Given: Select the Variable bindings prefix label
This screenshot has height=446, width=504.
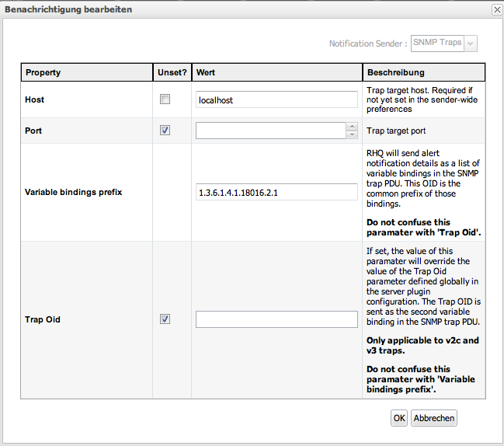Looking at the screenshot, I should tap(74, 192).
